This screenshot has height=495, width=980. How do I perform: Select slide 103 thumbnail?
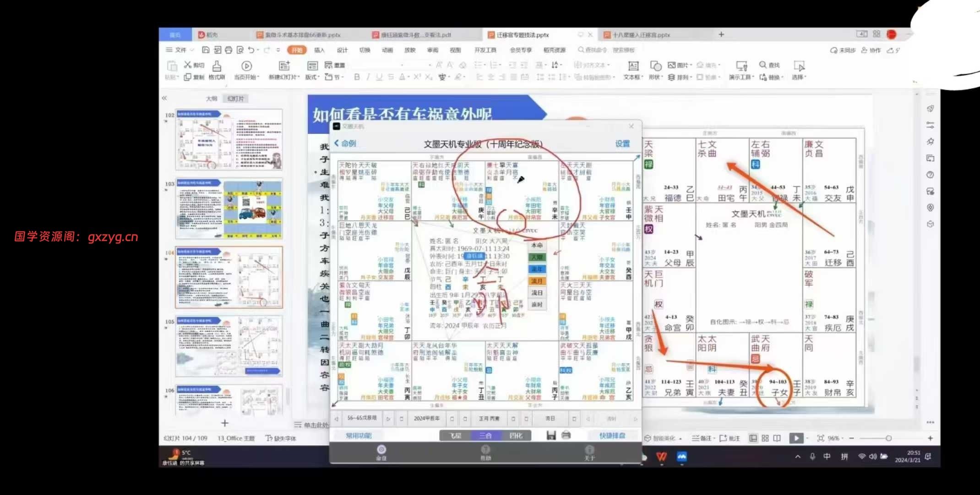[229, 209]
